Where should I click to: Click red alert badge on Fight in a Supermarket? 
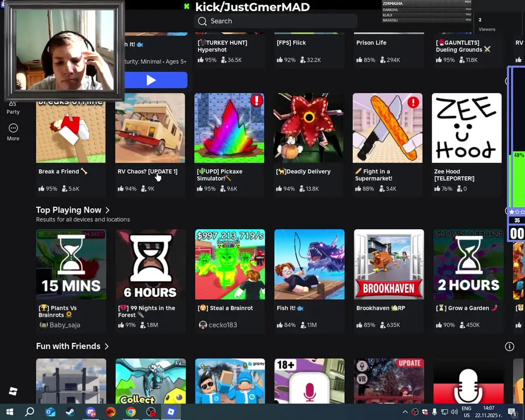pyautogui.click(x=413, y=102)
